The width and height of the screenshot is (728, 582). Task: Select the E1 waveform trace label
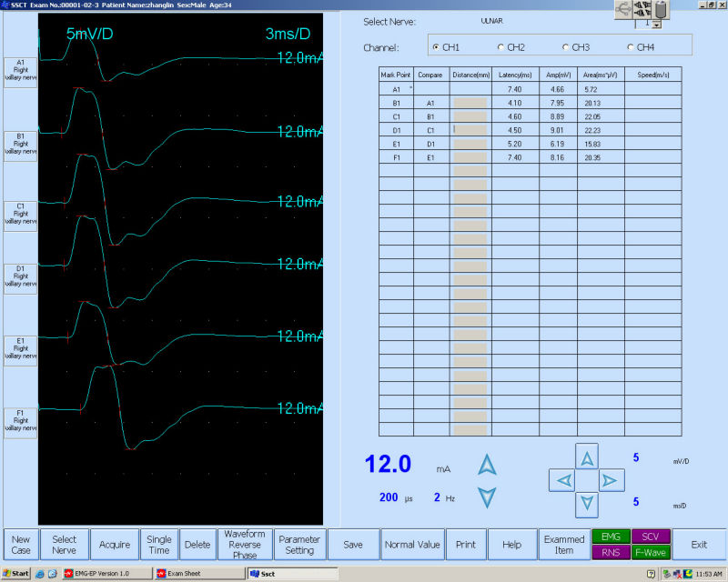pos(20,349)
